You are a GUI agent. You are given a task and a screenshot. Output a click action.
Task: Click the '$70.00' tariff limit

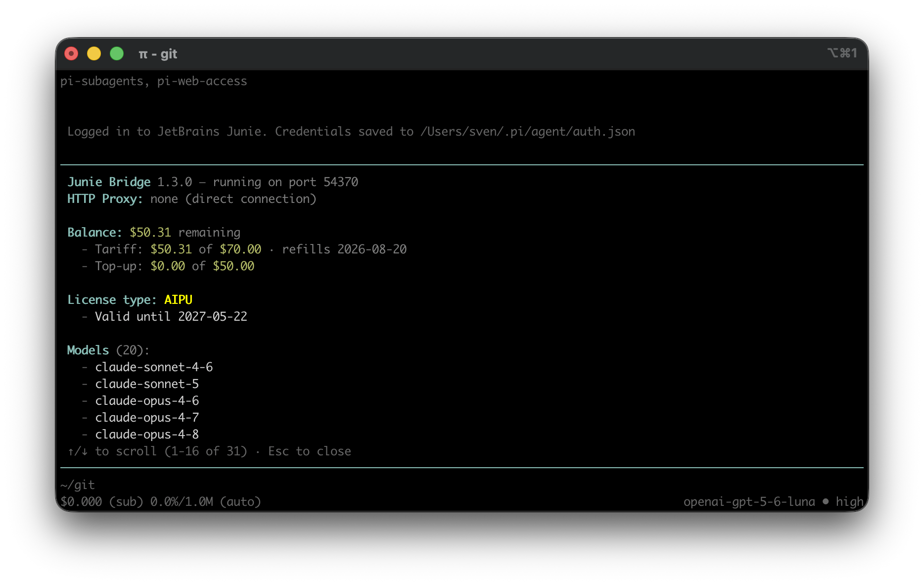coord(240,249)
